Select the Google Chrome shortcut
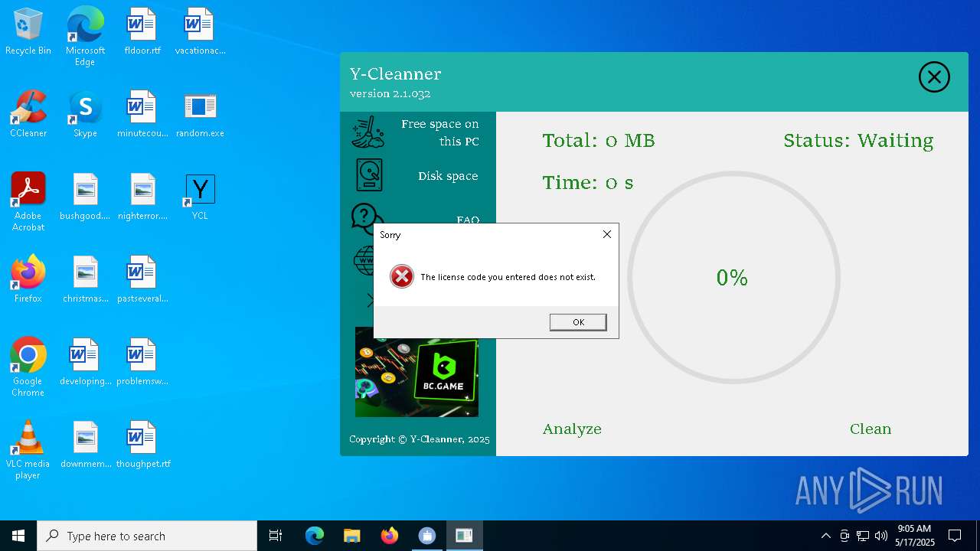980x551 pixels. (x=28, y=367)
